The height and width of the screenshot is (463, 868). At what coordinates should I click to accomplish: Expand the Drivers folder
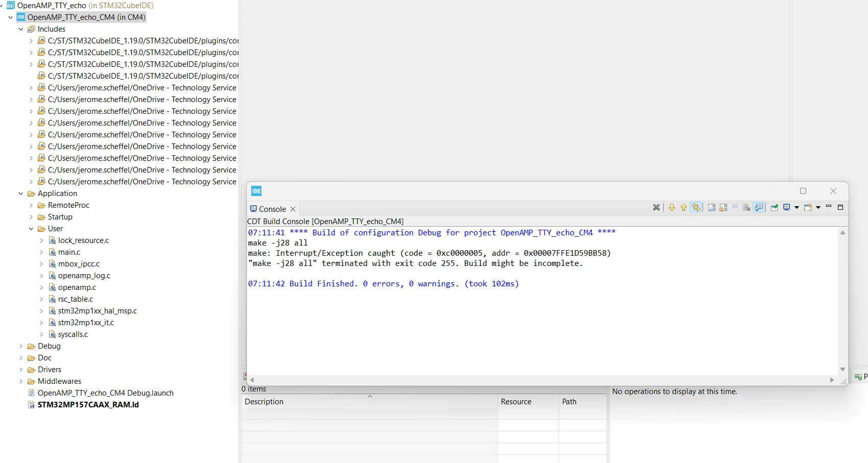(x=20, y=370)
